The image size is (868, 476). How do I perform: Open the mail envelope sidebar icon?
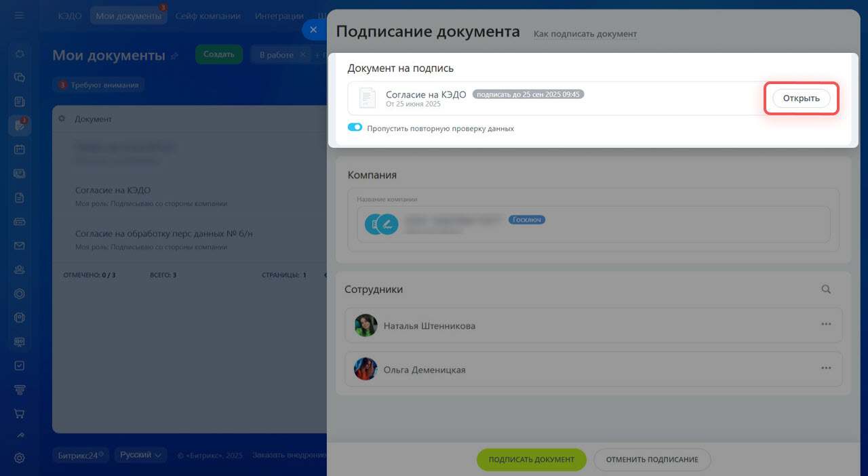click(x=20, y=245)
